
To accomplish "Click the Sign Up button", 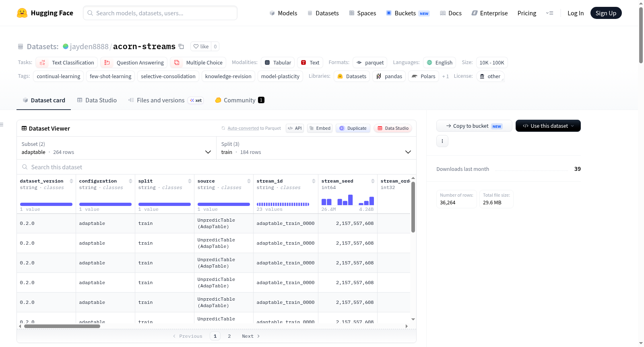I will pos(606,13).
